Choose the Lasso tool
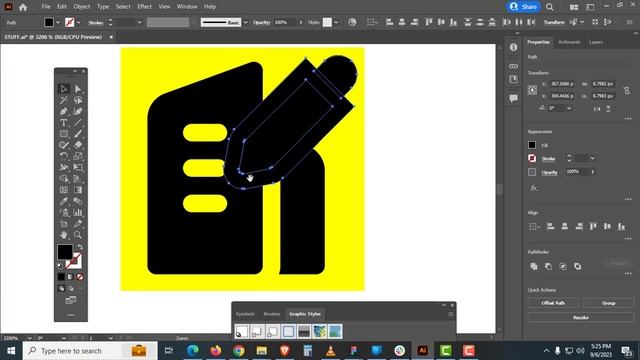Screen dimensions: 640x360 [78, 100]
